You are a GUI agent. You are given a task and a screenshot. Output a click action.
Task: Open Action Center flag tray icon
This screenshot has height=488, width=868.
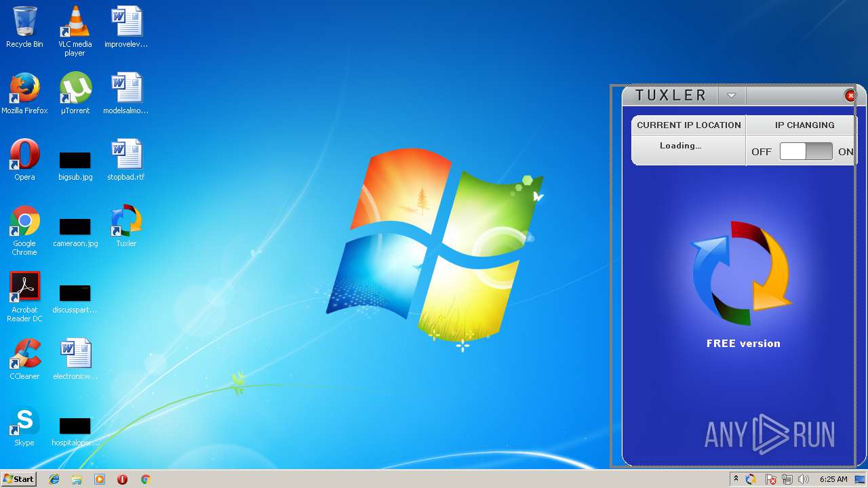tap(771, 479)
